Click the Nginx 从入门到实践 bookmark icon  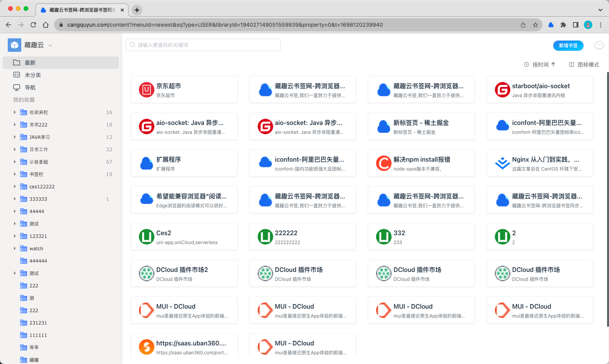(x=502, y=163)
